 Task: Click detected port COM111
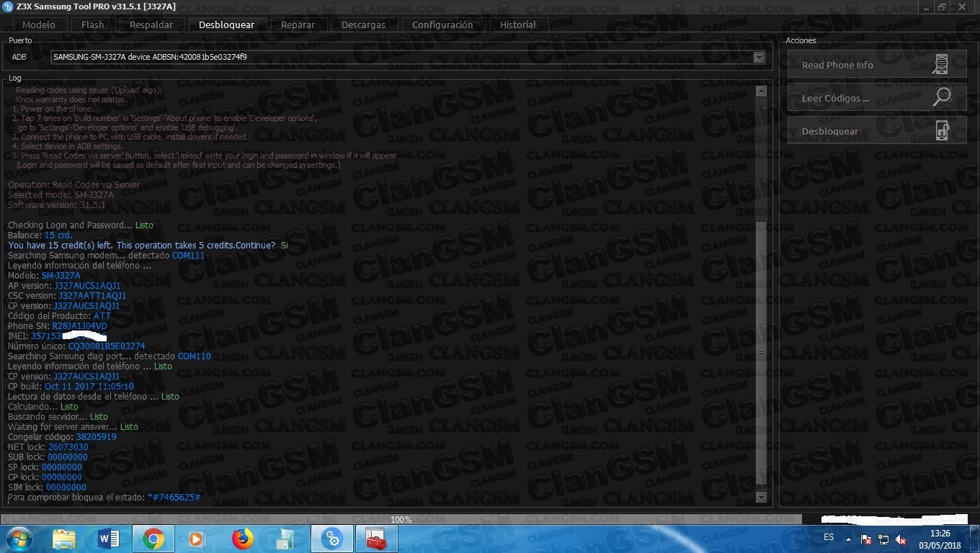click(188, 256)
